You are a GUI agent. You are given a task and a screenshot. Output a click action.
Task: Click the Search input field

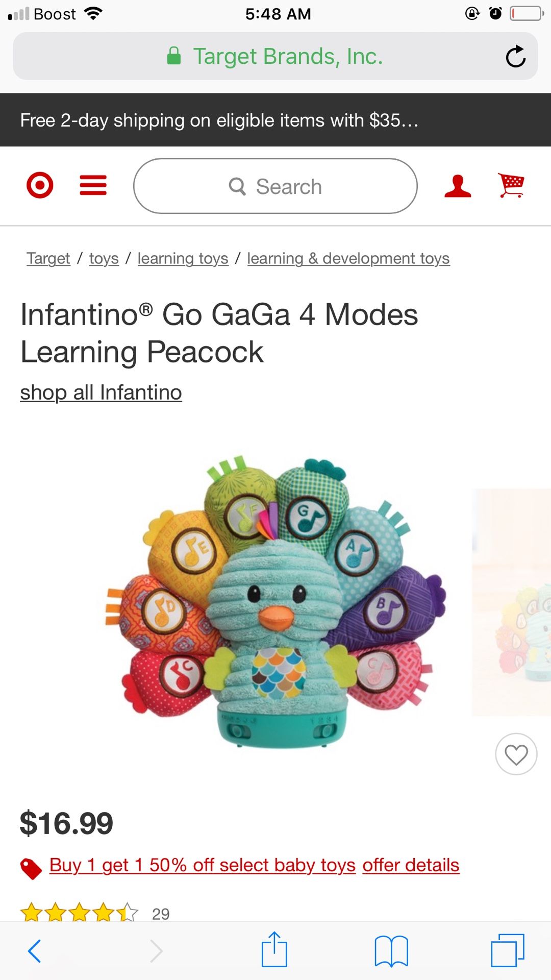point(275,186)
